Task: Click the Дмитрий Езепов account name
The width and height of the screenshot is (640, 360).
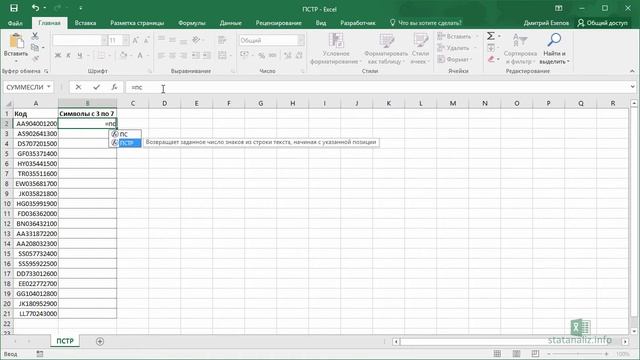Action: coord(546,23)
